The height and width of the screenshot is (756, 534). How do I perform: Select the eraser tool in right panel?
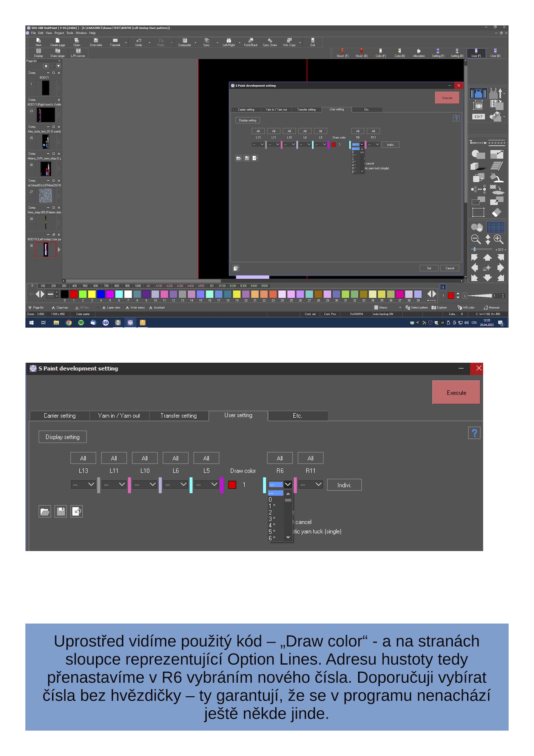(x=496, y=213)
